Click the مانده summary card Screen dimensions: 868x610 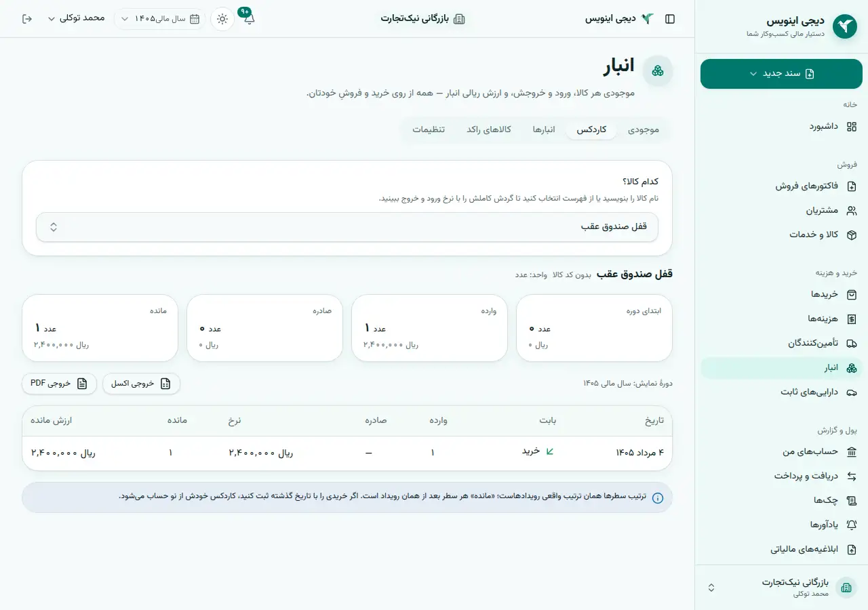point(100,328)
